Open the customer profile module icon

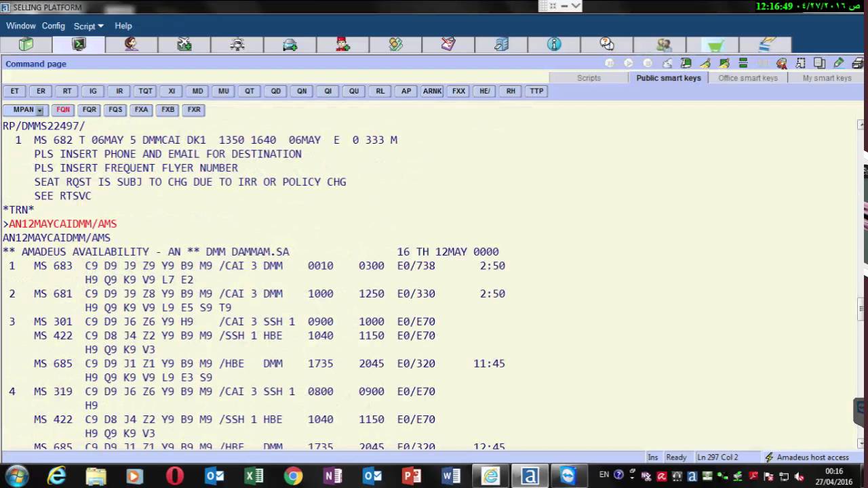(x=132, y=45)
